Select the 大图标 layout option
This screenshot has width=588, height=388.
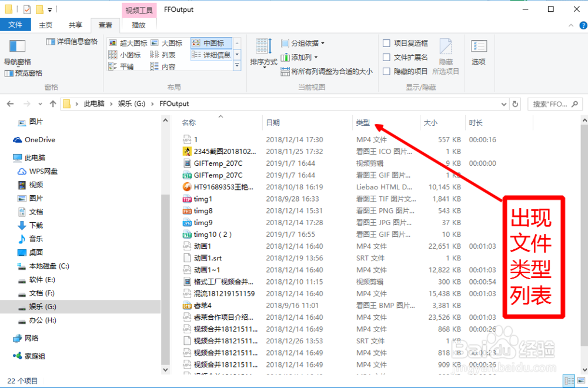pyautogui.click(x=173, y=42)
